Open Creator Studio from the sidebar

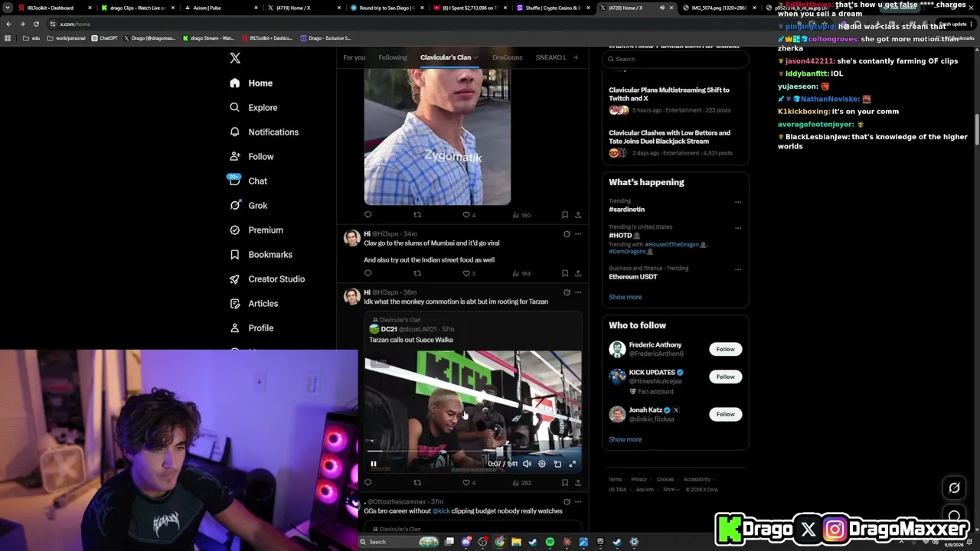point(267,279)
